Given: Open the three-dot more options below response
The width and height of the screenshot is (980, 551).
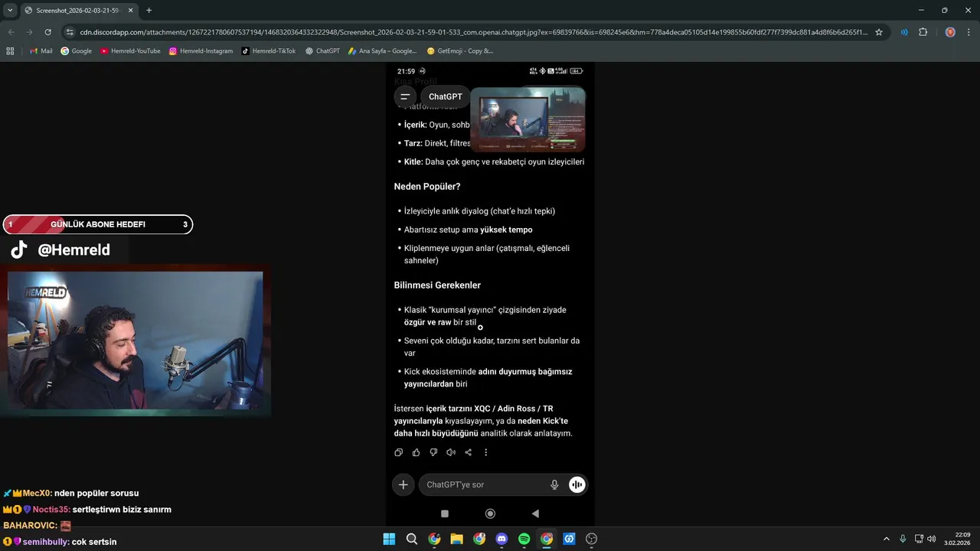Looking at the screenshot, I should click(x=485, y=452).
